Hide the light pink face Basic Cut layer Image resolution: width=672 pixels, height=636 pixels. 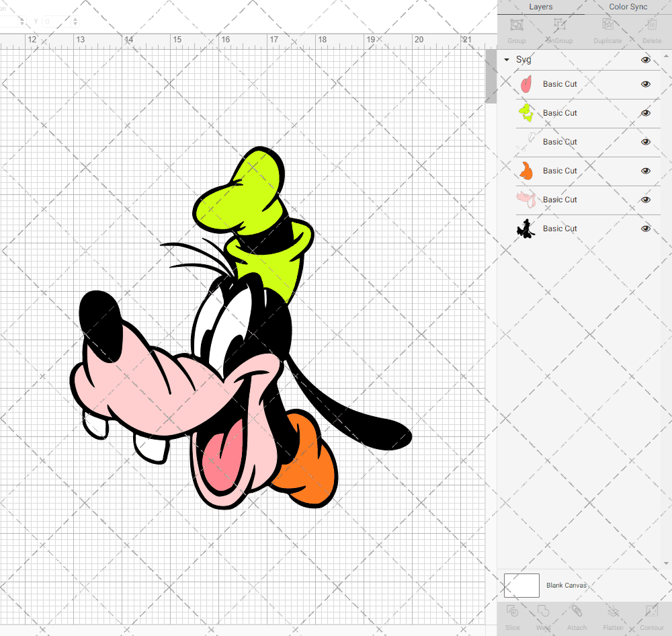click(x=645, y=200)
